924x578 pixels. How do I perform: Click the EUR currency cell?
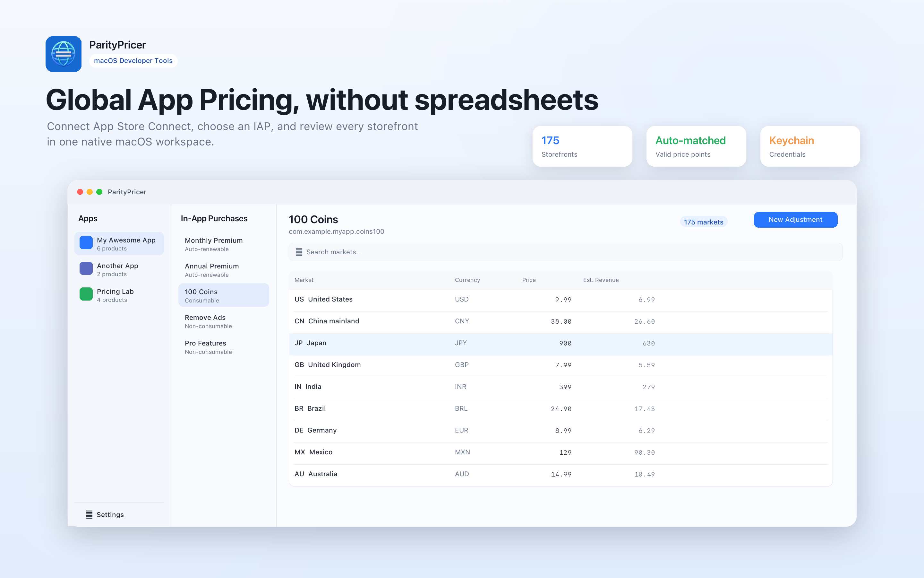461,430
